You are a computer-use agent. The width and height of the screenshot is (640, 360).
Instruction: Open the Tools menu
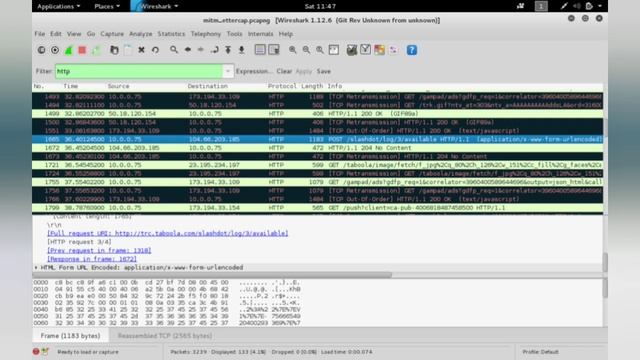point(234,34)
